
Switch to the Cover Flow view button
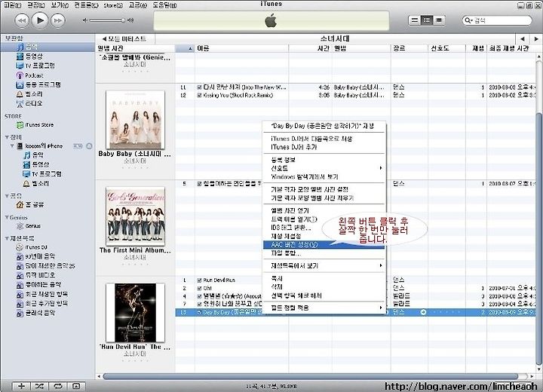pyautogui.click(x=439, y=20)
